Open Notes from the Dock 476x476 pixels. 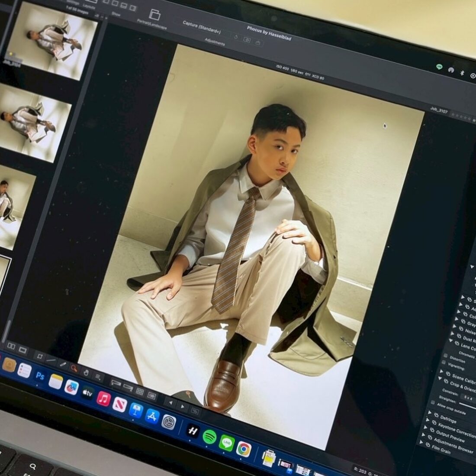click(x=55, y=382)
